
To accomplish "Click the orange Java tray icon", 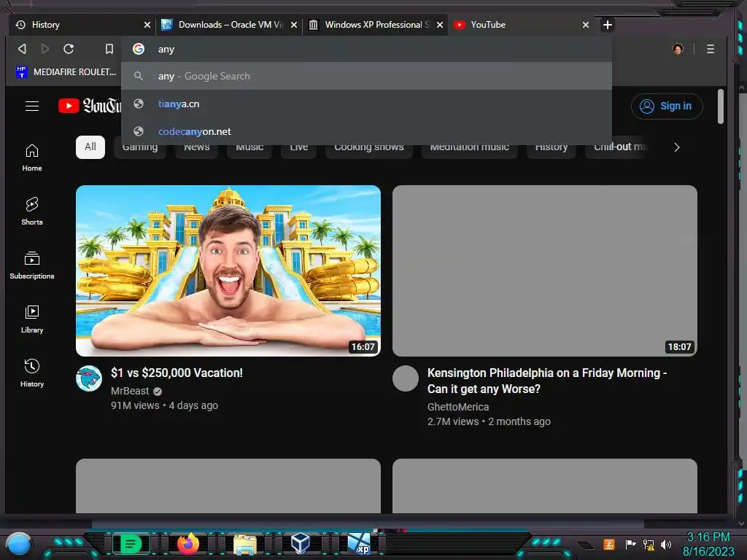I will [609, 544].
